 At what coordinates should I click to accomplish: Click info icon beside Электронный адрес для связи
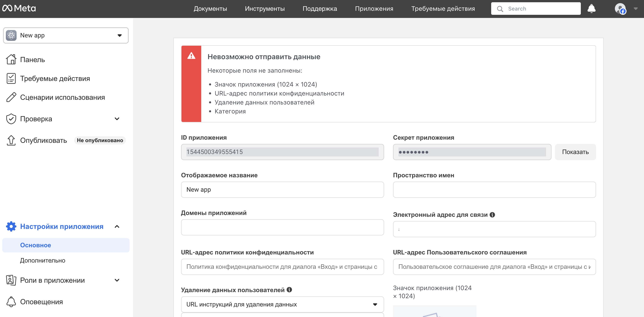coord(492,215)
